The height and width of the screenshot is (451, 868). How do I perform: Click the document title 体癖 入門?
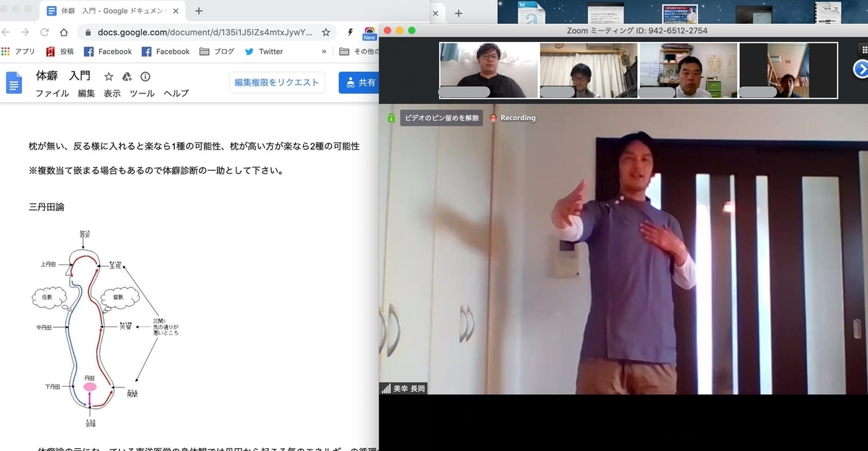coord(64,76)
